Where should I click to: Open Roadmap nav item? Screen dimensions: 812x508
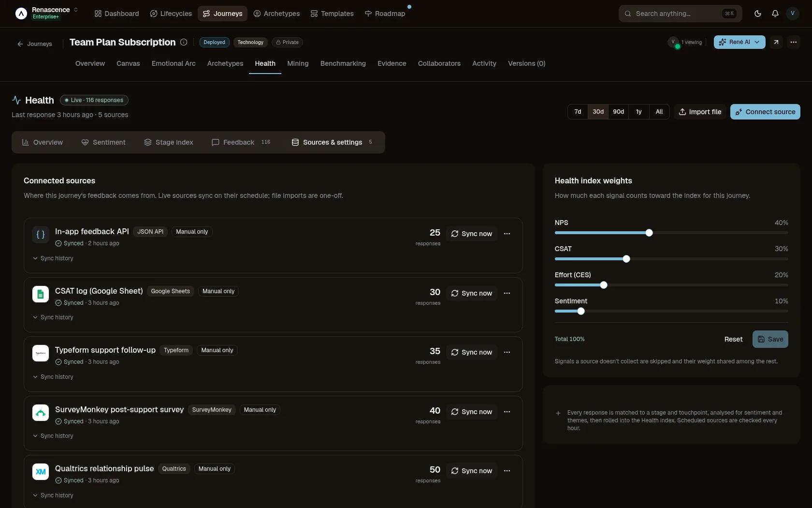coord(385,14)
